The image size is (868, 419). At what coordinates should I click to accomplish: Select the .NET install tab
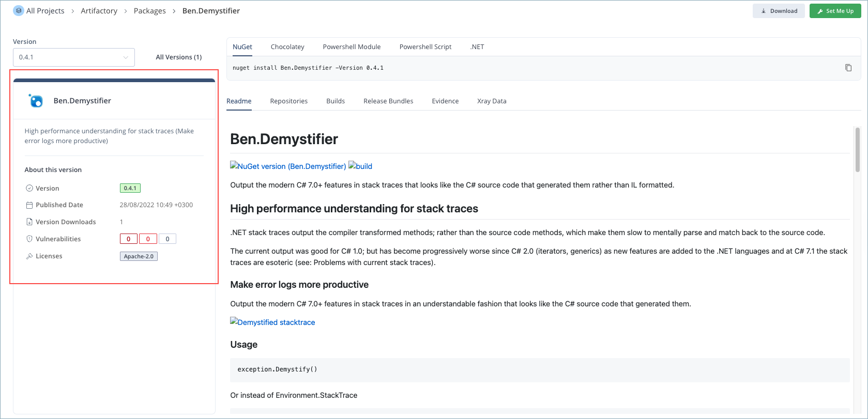tap(477, 46)
